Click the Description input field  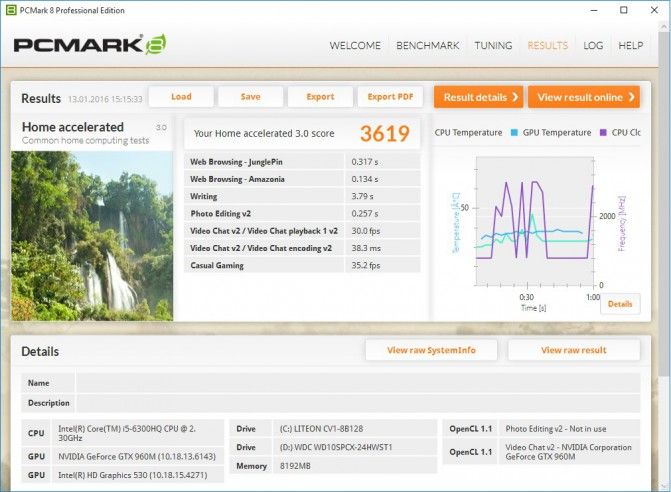(358, 403)
